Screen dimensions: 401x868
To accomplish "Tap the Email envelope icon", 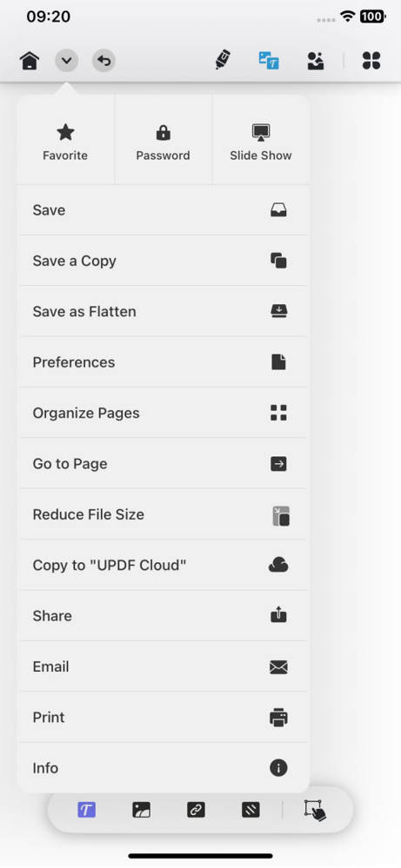I will (278, 667).
